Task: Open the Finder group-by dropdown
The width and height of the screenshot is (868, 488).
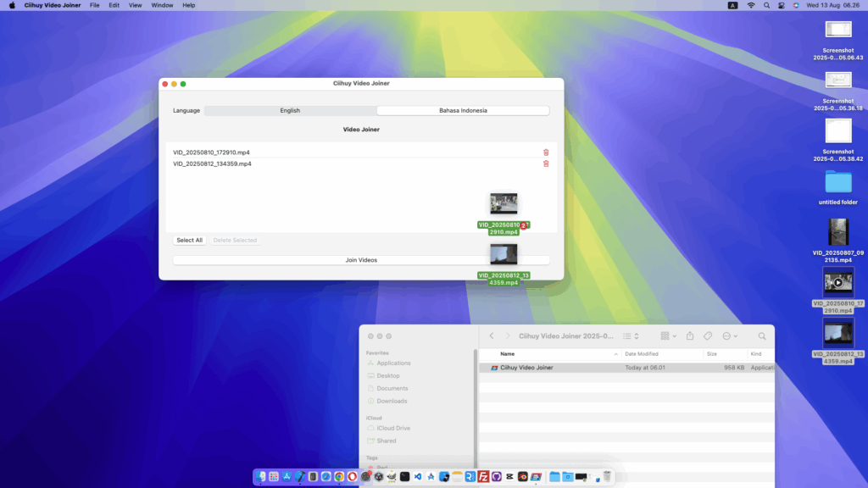Action: pyautogui.click(x=668, y=335)
